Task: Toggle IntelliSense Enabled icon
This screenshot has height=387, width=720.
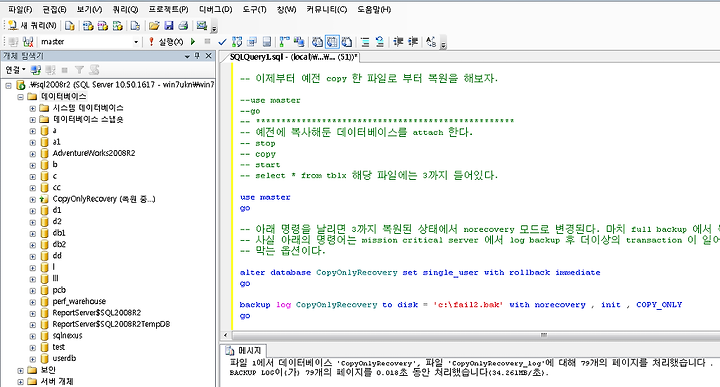Action: tap(267, 42)
